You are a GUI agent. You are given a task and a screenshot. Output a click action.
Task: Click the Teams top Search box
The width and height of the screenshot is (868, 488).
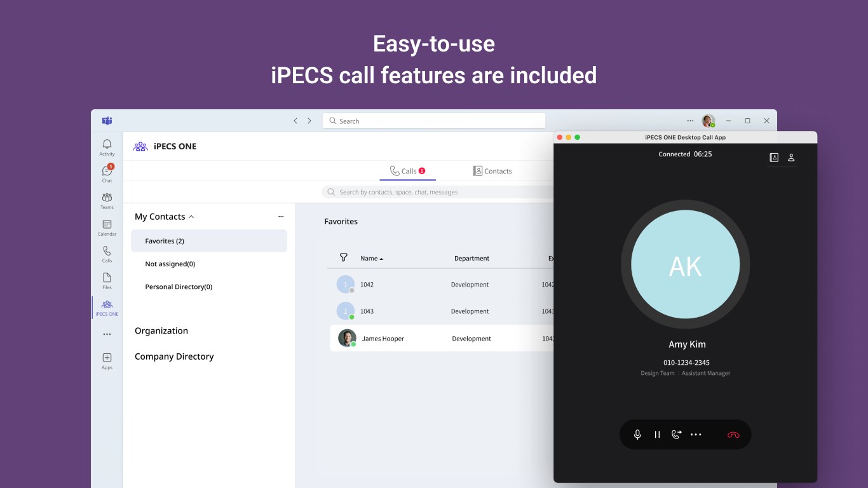coord(434,121)
